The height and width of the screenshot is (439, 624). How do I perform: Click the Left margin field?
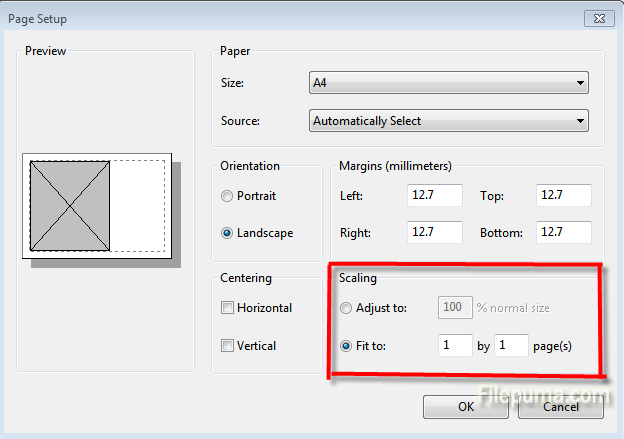(x=435, y=196)
